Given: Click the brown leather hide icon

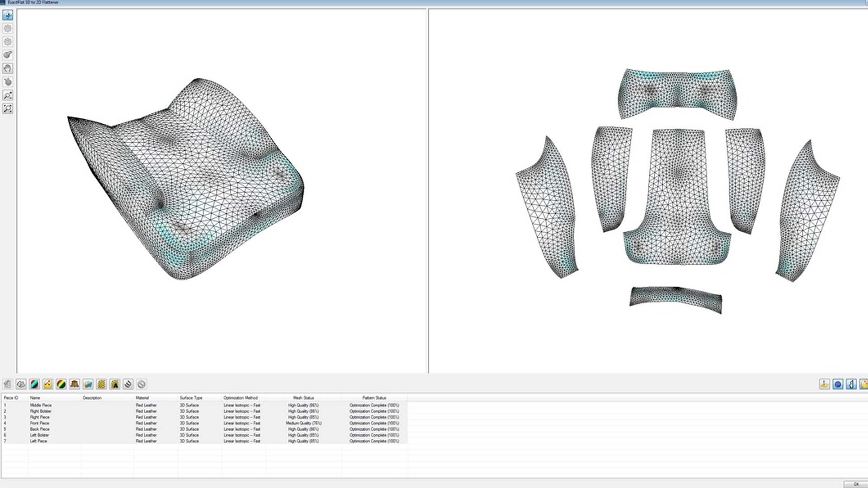Looking at the screenshot, I should coord(75,384).
